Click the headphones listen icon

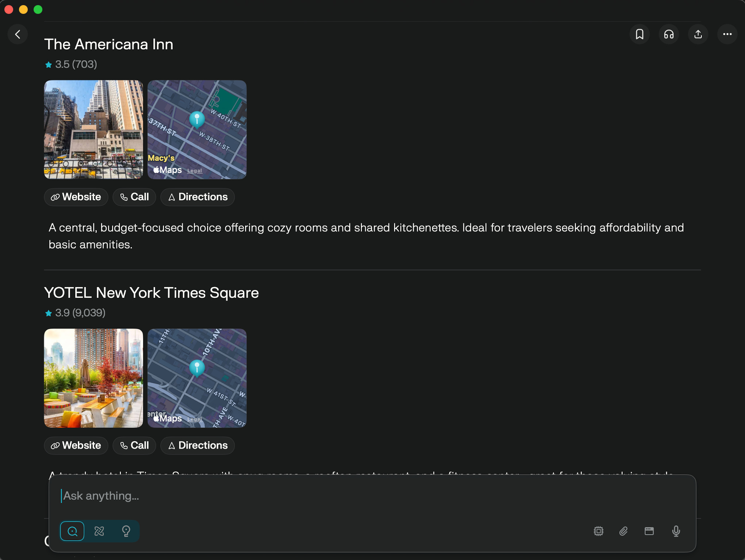[669, 34]
